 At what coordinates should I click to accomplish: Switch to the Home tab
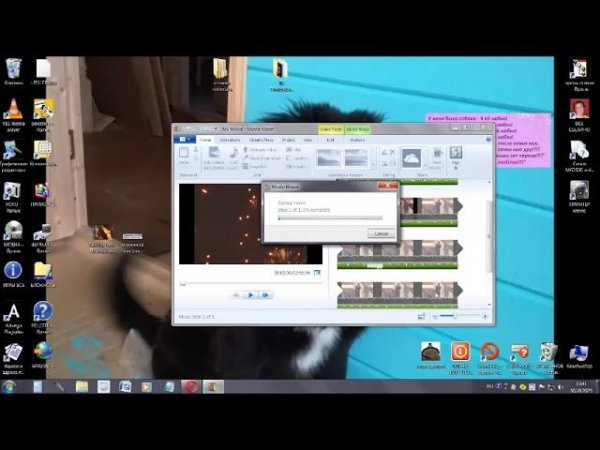pos(205,140)
